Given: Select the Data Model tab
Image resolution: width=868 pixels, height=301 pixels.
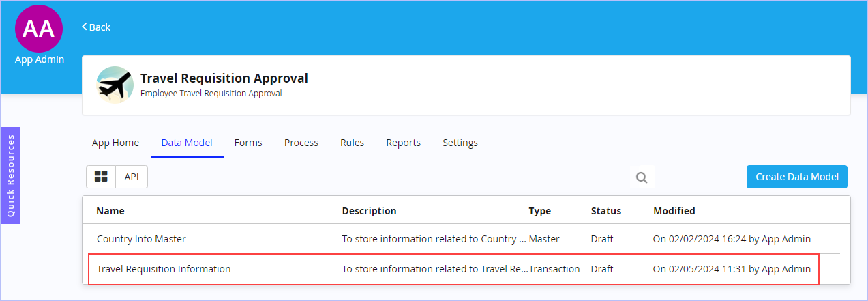Looking at the screenshot, I should point(187,143).
